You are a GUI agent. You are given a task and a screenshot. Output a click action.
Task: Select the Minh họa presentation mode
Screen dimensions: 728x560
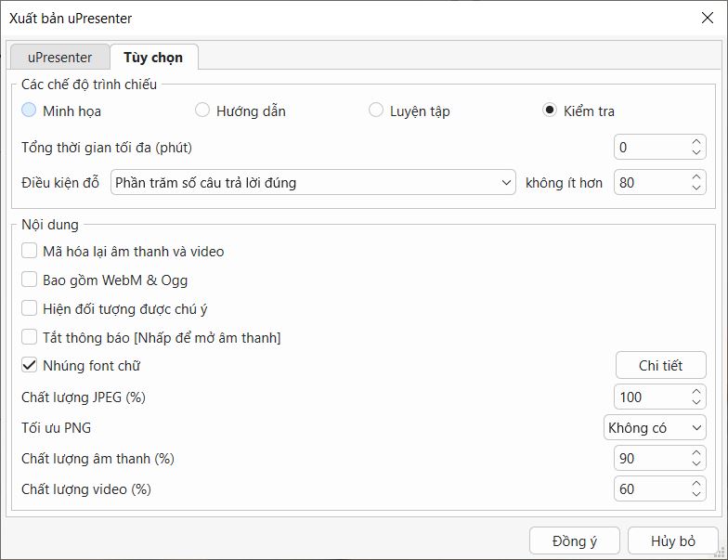tap(30, 111)
